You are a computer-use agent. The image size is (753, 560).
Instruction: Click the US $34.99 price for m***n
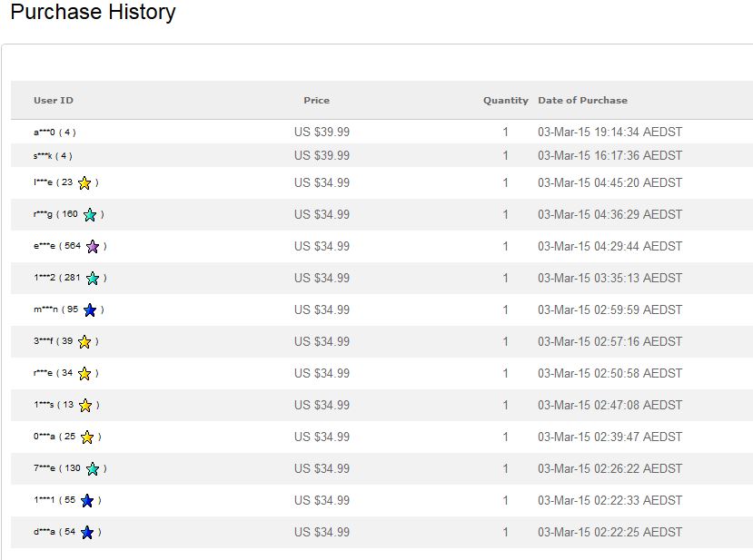(x=322, y=310)
